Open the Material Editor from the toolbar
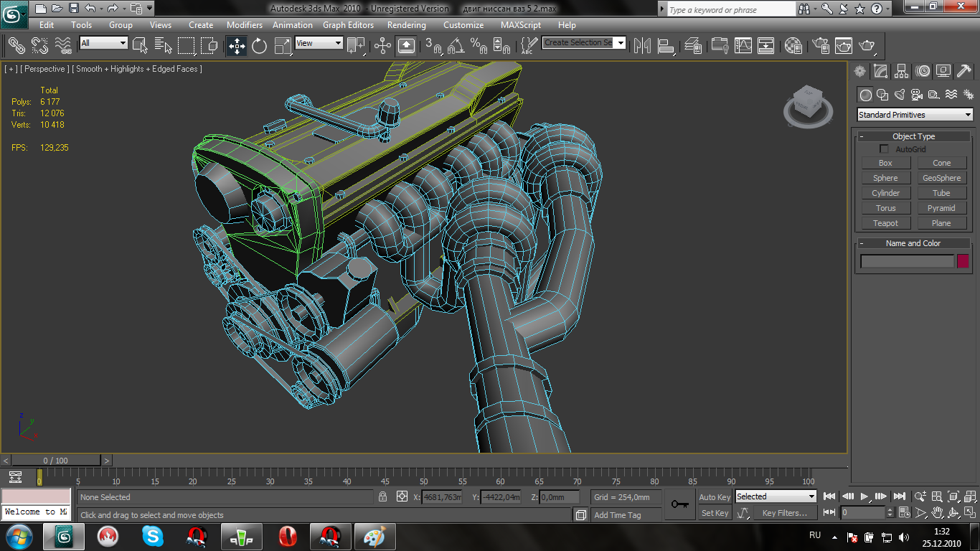The height and width of the screenshot is (551, 980). 793,46
